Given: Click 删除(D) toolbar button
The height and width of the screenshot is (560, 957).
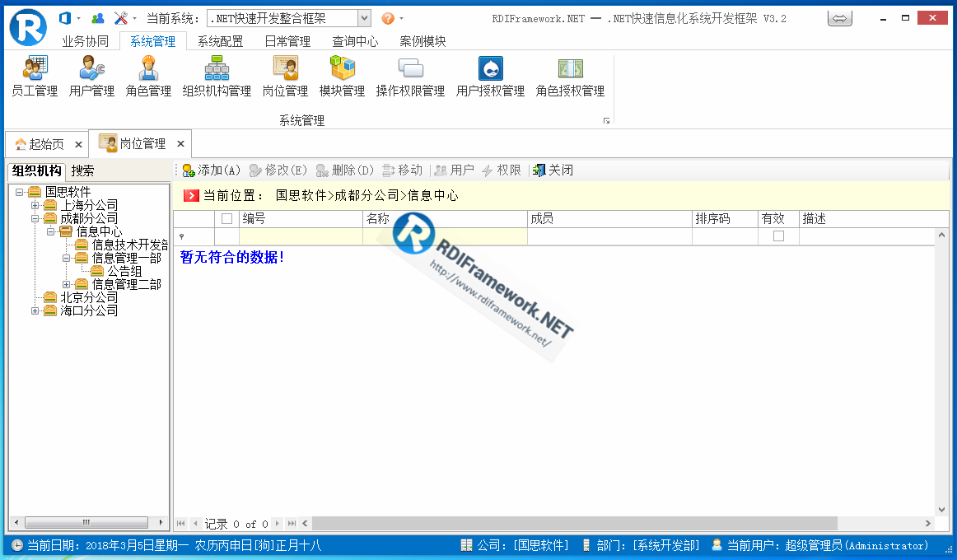Looking at the screenshot, I should [344, 170].
